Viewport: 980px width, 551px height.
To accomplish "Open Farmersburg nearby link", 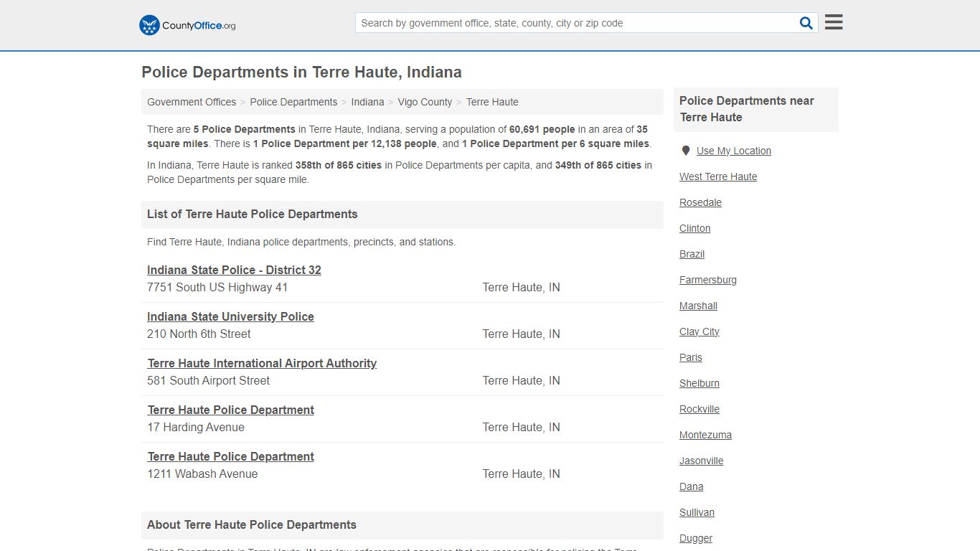I will coord(708,280).
